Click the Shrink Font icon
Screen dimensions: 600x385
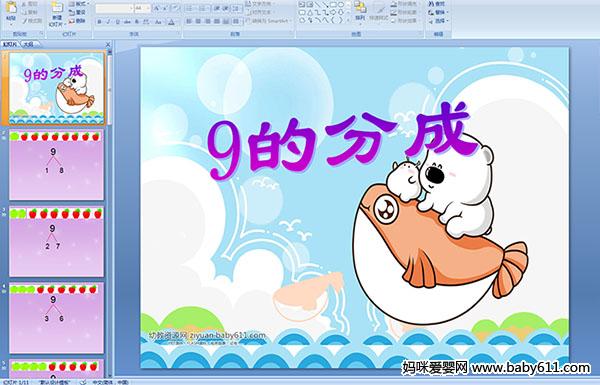click(x=166, y=8)
